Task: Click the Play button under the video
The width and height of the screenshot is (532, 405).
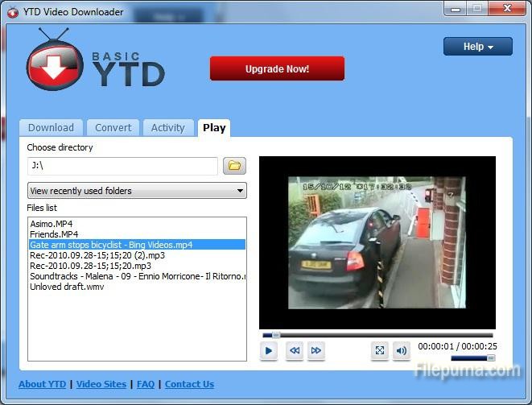Action: point(269,350)
